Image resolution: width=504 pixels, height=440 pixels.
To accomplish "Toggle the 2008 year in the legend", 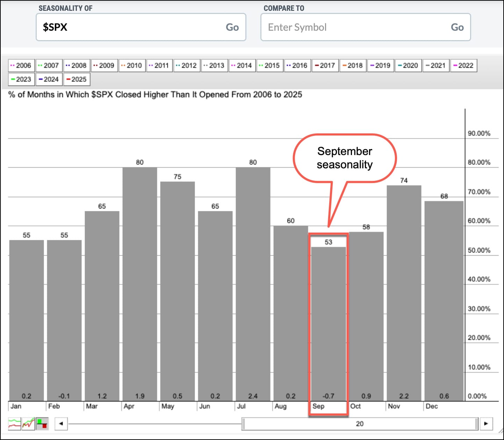I will click(x=77, y=66).
